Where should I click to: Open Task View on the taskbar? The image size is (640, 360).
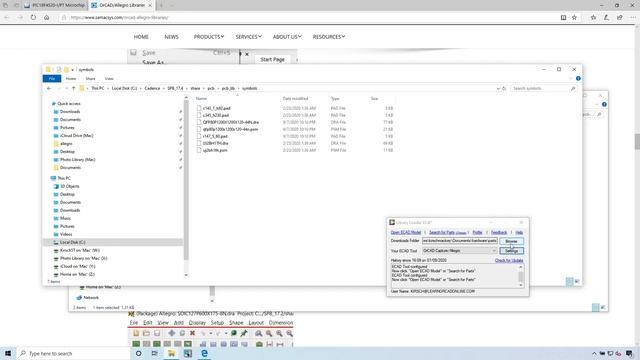pyautogui.click(x=155, y=353)
